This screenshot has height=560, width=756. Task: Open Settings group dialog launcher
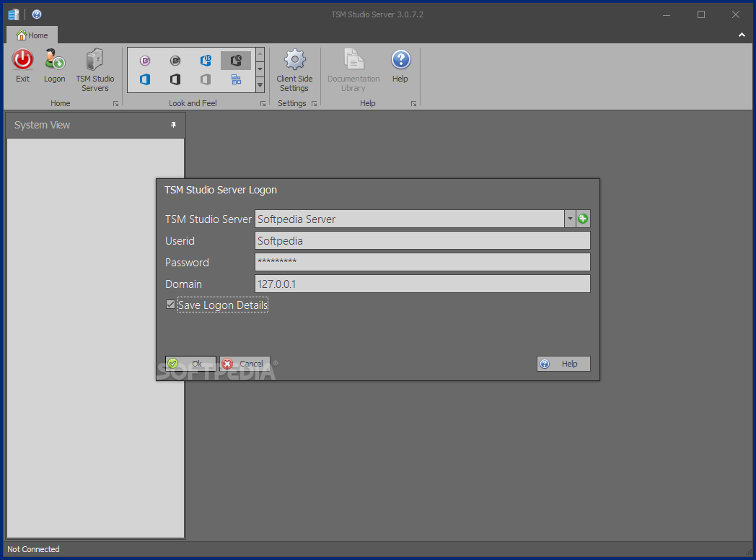(314, 104)
